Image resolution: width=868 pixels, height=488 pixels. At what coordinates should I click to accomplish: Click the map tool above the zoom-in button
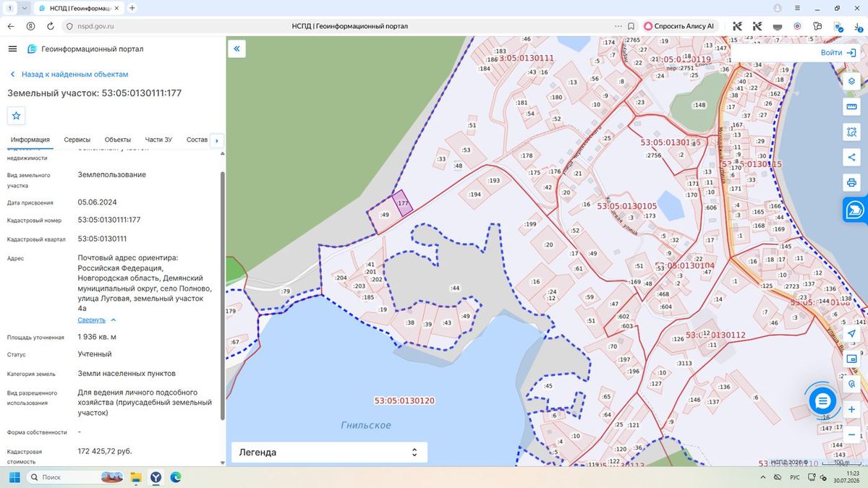[x=852, y=385]
